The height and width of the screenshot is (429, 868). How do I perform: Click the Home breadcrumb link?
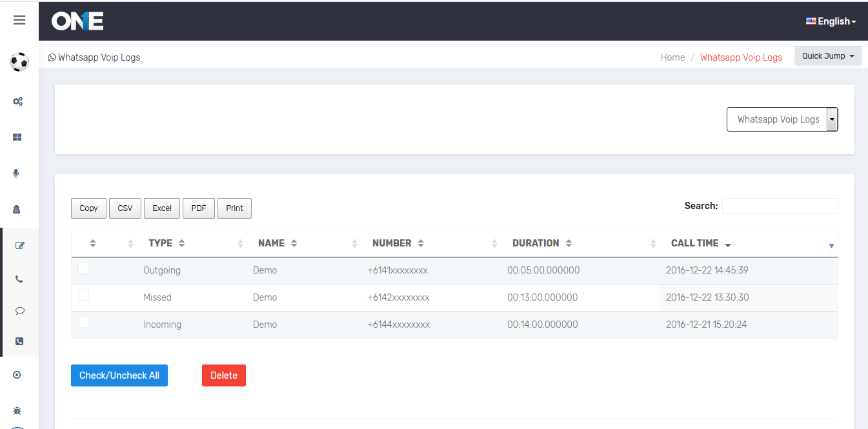click(x=672, y=57)
